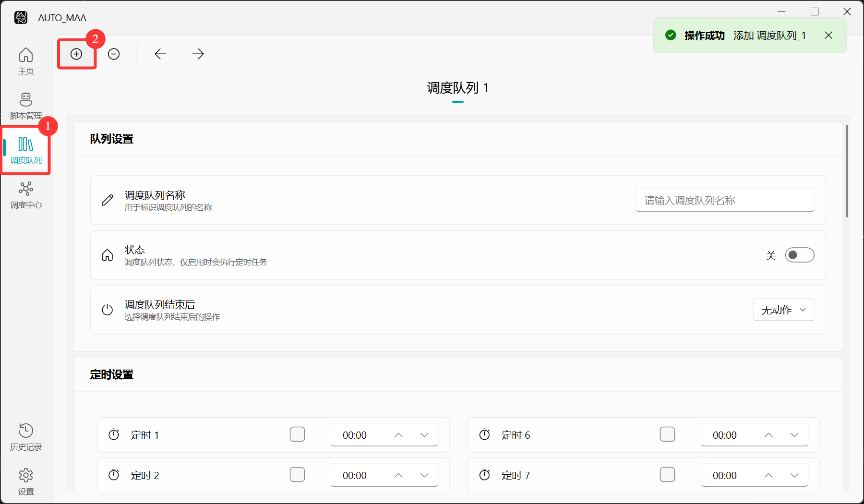Click the add queue plus icon

[76, 54]
